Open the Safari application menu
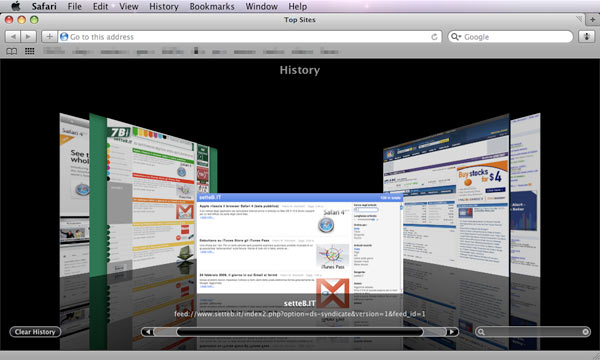Viewport: 600px width, 360px height. tap(44, 6)
